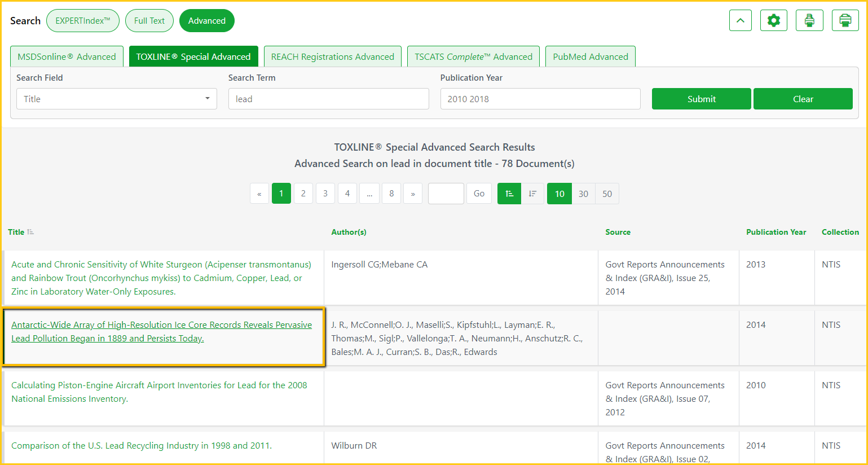Image resolution: width=868 pixels, height=465 pixels.
Task: Click the sort icon beside the Title column header
Action: [x=30, y=232]
